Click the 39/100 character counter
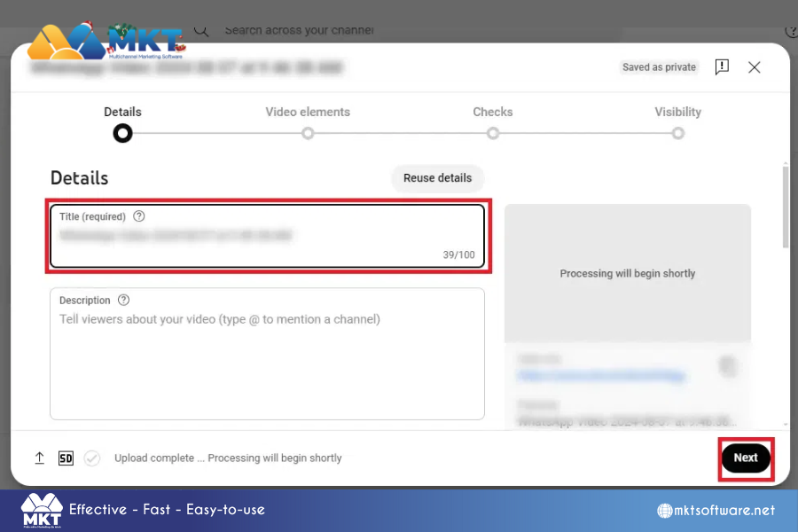The image size is (798, 532). point(458,254)
